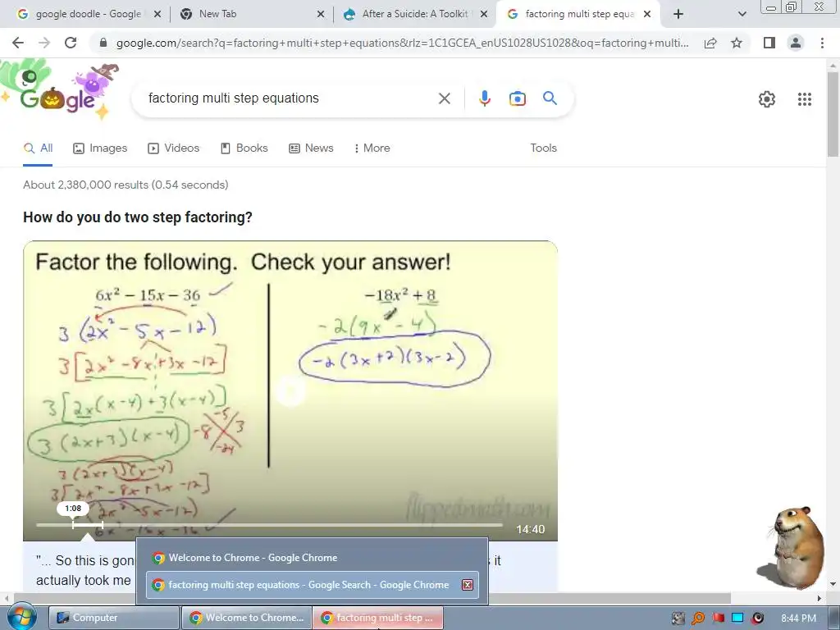Viewport: 840px width, 630px height.
Task: Click the horizontal scrollbar at page bottom
Action: click(372, 598)
